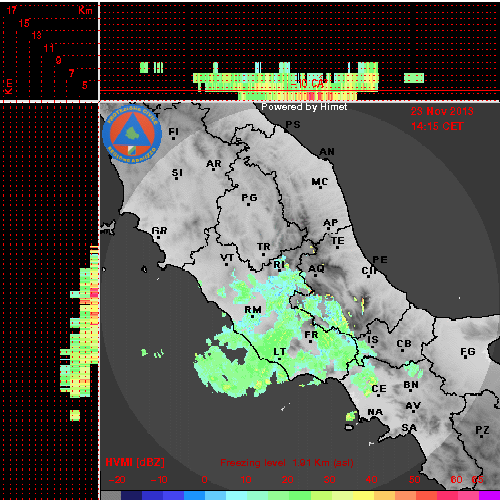Click the CB city label
Screen dimensions: 500x500
click(404, 344)
